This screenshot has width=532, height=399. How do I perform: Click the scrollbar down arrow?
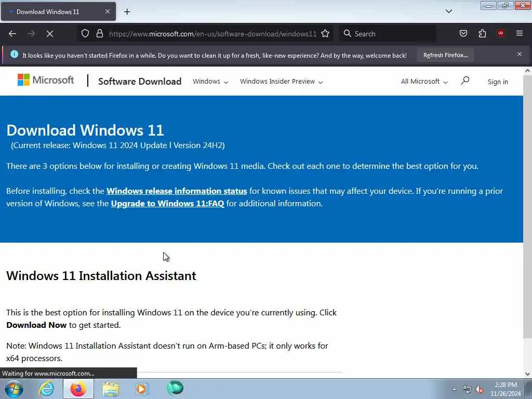tap(527, 374)
